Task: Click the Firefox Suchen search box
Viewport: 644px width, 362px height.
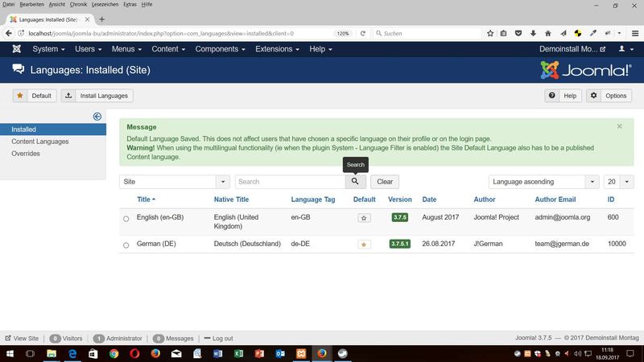Action: (427, 33)
